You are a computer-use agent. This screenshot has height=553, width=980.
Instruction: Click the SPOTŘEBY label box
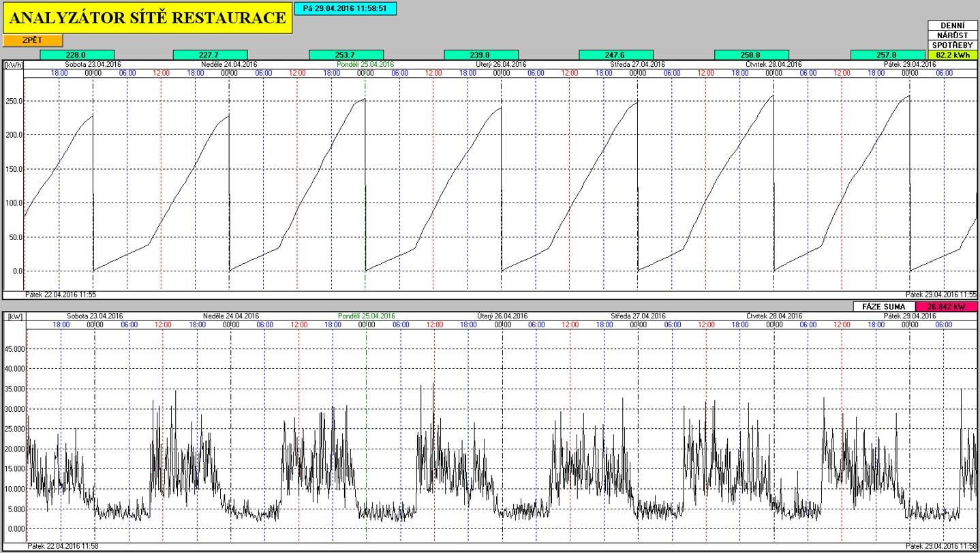tap(953, 44)
